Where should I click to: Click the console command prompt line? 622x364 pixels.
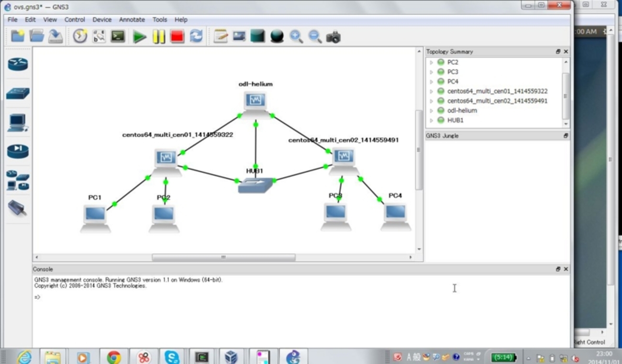tap(37, 298)
